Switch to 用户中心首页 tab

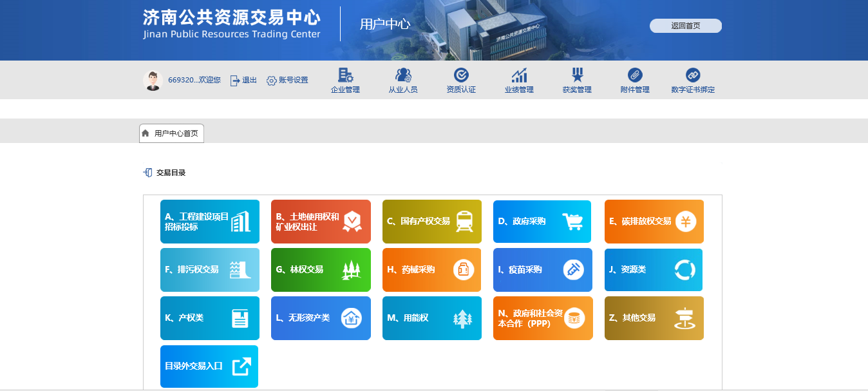tap(171, 133)
